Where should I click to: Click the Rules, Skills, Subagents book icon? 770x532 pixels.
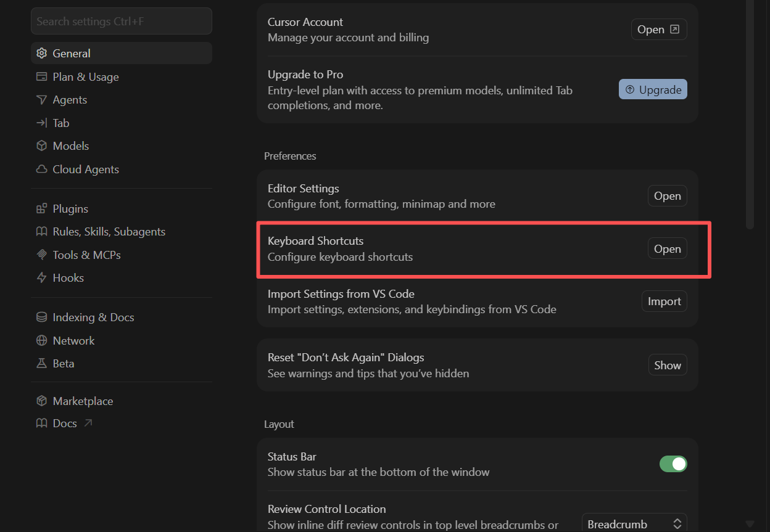[x=41, y=232]
